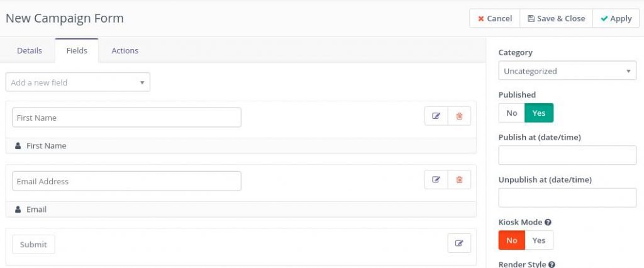Set Published to Yes
644x268 pixels.
(x=539, y=113)
